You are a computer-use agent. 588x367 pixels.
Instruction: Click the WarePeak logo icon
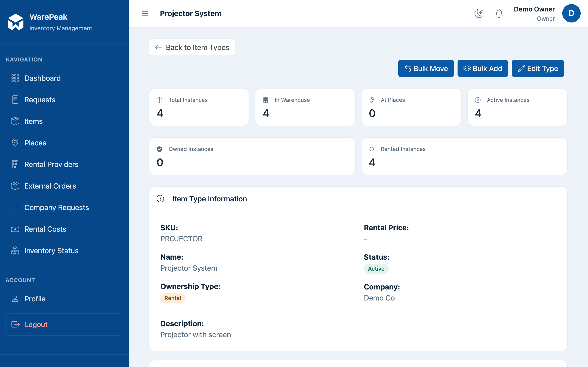click(16, 22)
